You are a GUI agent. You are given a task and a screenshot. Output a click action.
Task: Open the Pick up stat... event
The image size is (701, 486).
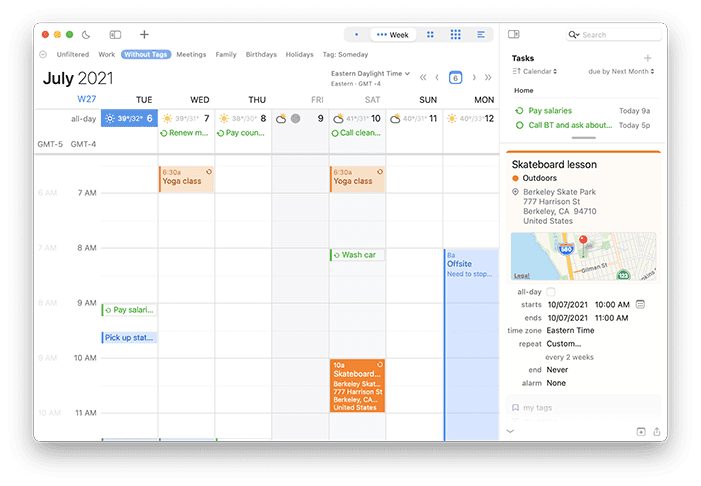[x=129, y=338]
